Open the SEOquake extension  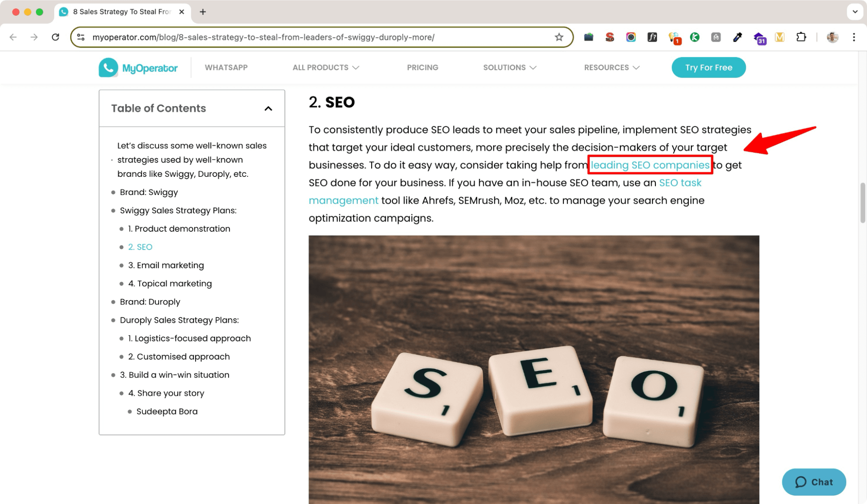[x=610, y=37]
